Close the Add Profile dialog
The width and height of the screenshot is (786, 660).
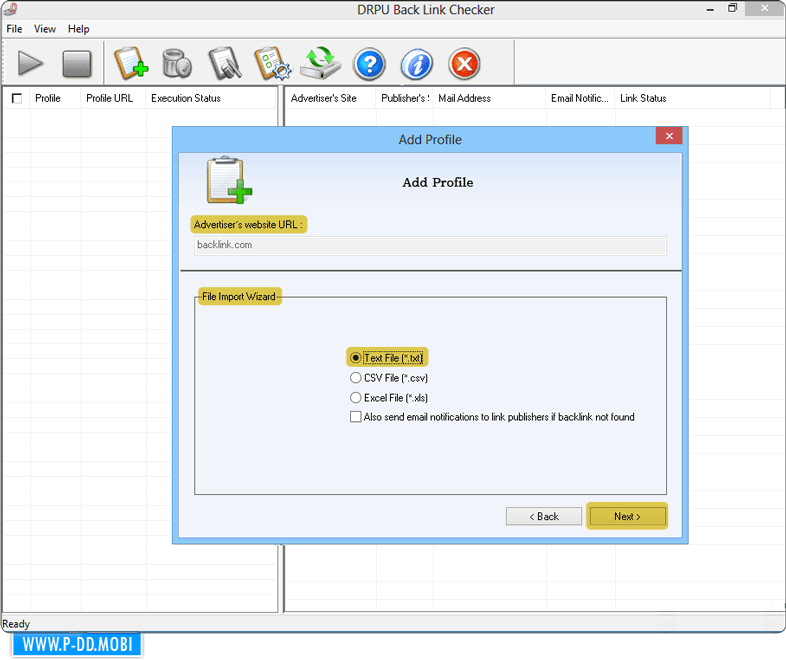point(669,136)
